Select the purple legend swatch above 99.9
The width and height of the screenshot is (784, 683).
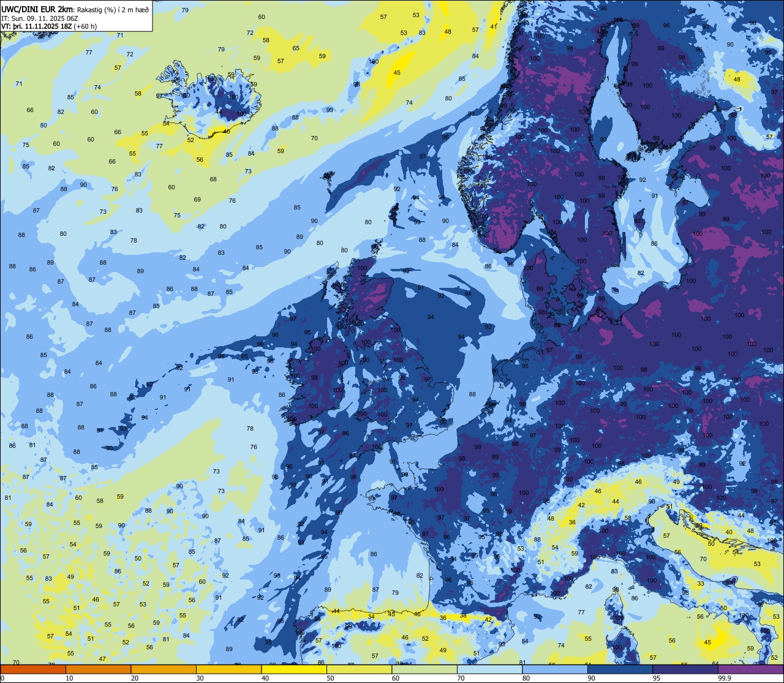pyautogui.click(x=750, y=669)
